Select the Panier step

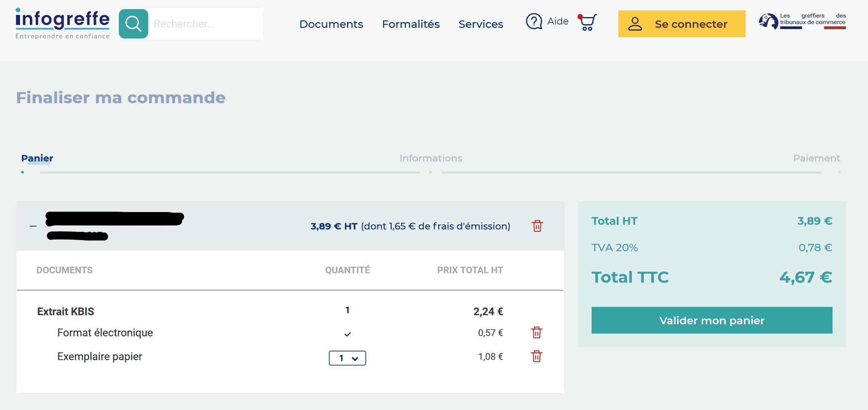coord(37,158)
